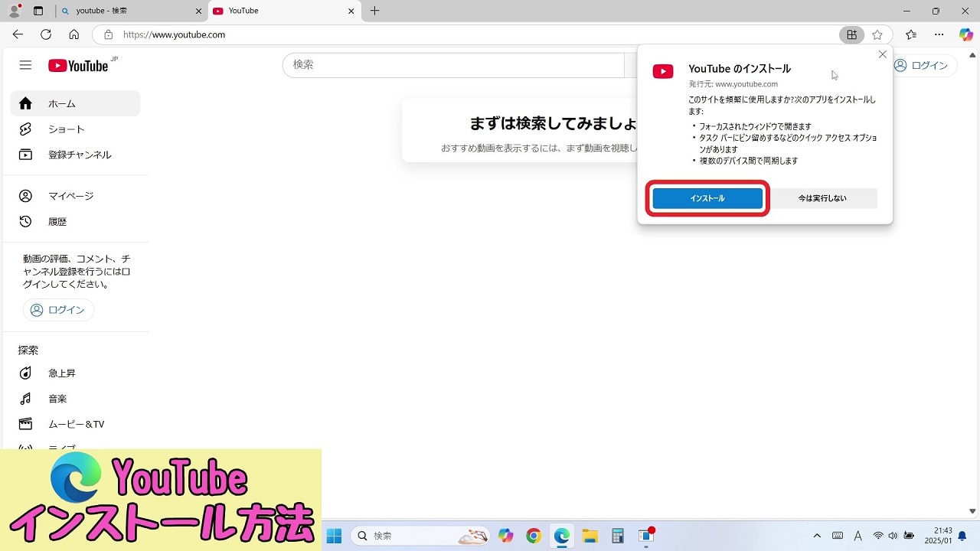Open 急上昇 under 探索

(75, 373)
